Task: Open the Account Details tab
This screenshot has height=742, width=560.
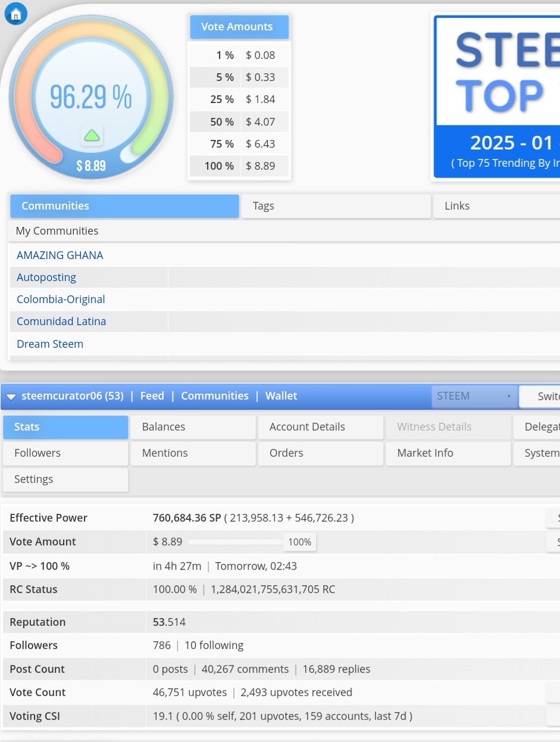Action: [321, 427]
